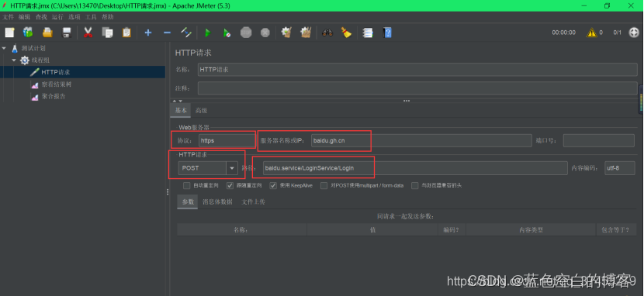
Task: Select HTTP请求 in the tree
Action: pos(56,72)
